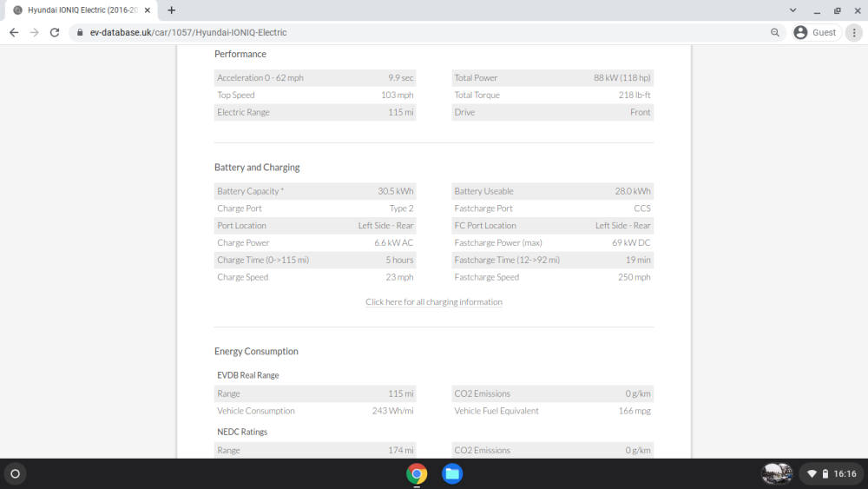Viewport: 868px width, 489px height.
Task: Select the 'Fastcharge Power (max)' label
Action: click(498, 242)
